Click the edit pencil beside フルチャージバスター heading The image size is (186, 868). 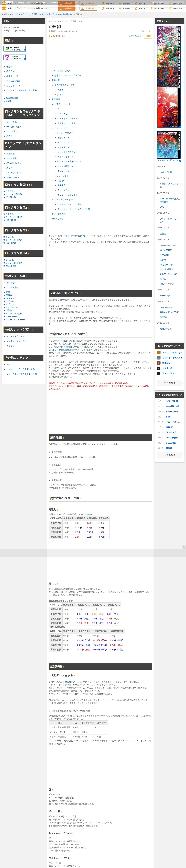[x=74, y=858]
